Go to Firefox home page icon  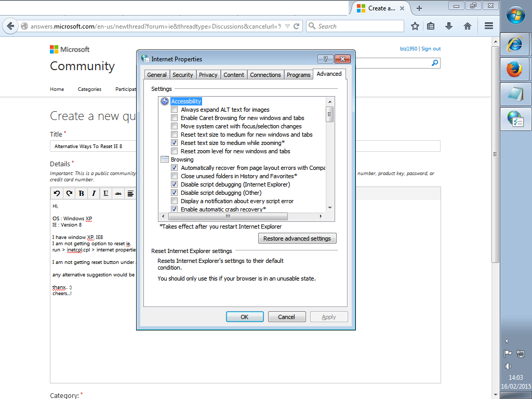(468, 26)
